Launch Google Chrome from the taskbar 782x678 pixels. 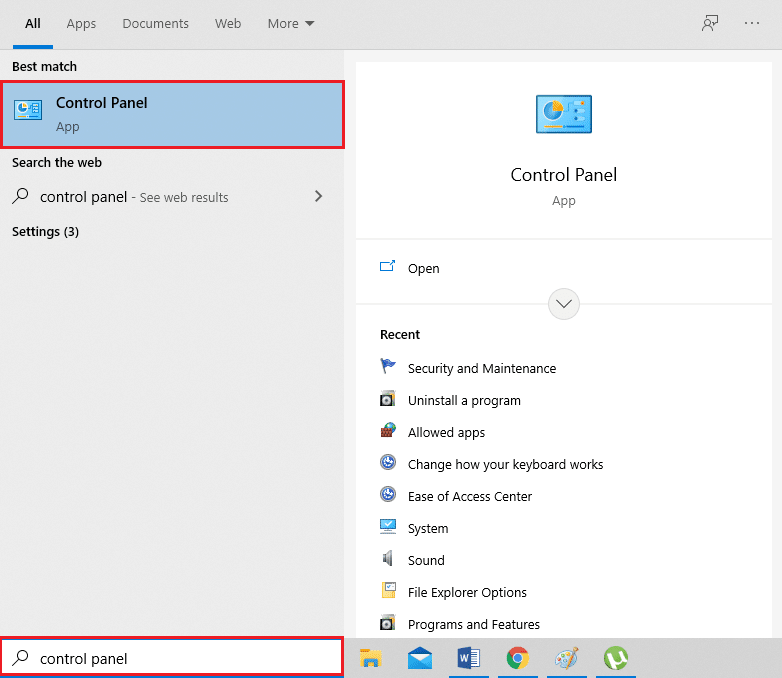(517, 658)
